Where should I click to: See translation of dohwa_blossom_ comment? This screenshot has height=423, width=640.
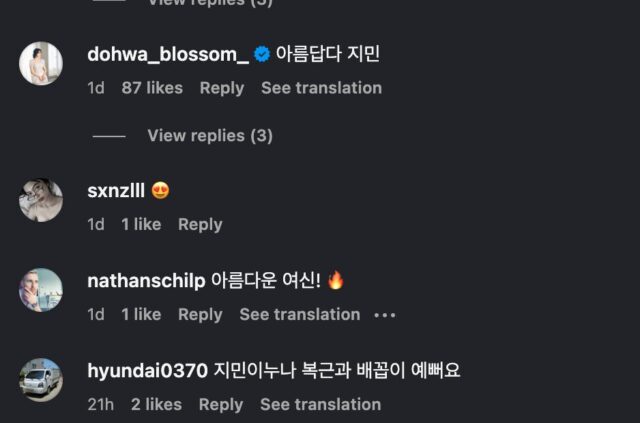(x=321, y=88)
